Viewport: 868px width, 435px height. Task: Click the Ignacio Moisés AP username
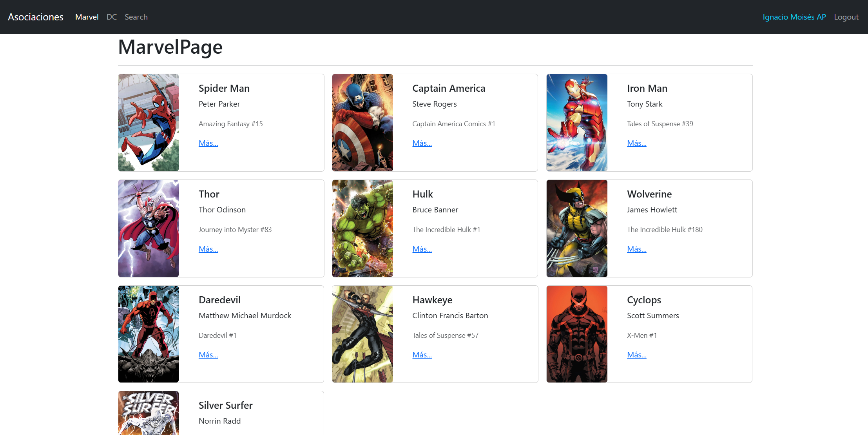point(794,17)
